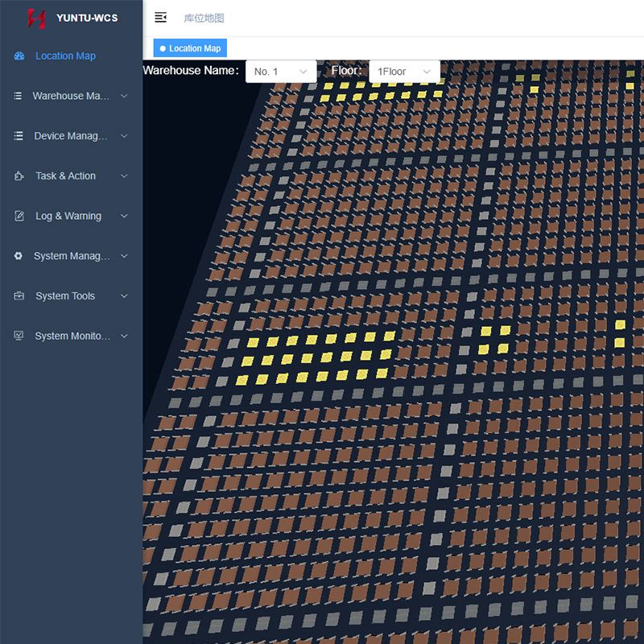Click the YUNTU-WCS logo icon
The height and width of the screenshot is (644, 644).
click(x=36, y=18)
